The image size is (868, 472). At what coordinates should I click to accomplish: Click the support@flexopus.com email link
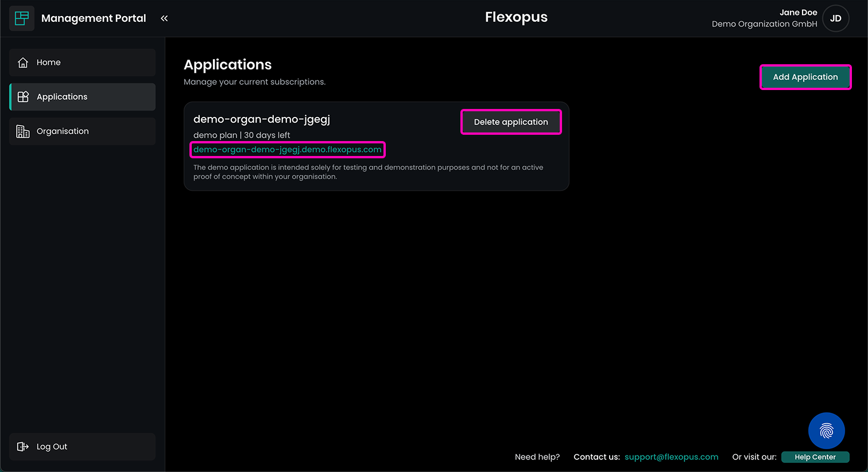[671, 457]
